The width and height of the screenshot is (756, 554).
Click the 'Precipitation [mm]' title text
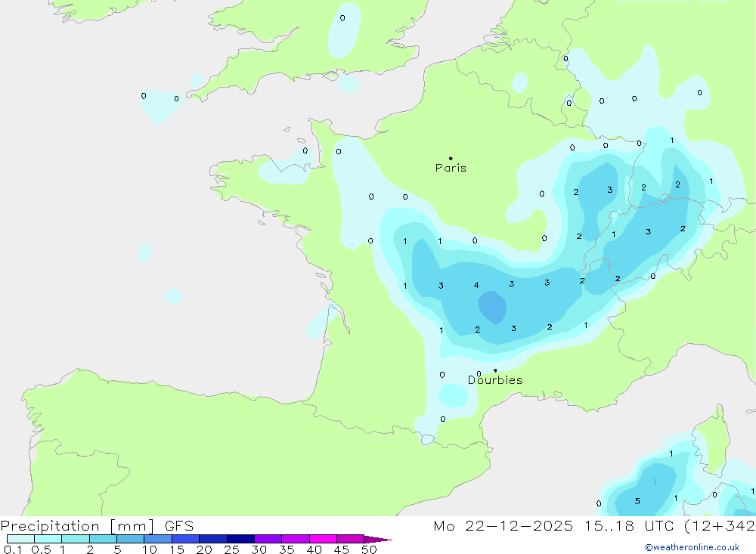(78, 526)
